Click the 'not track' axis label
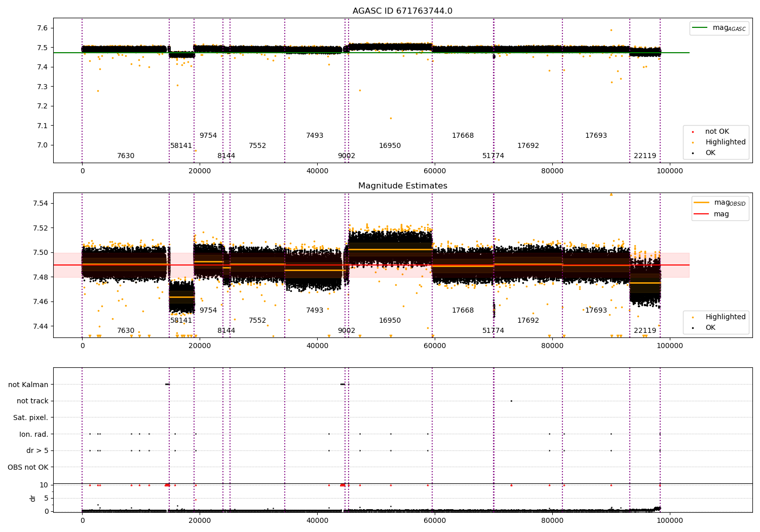 point(32,401)
